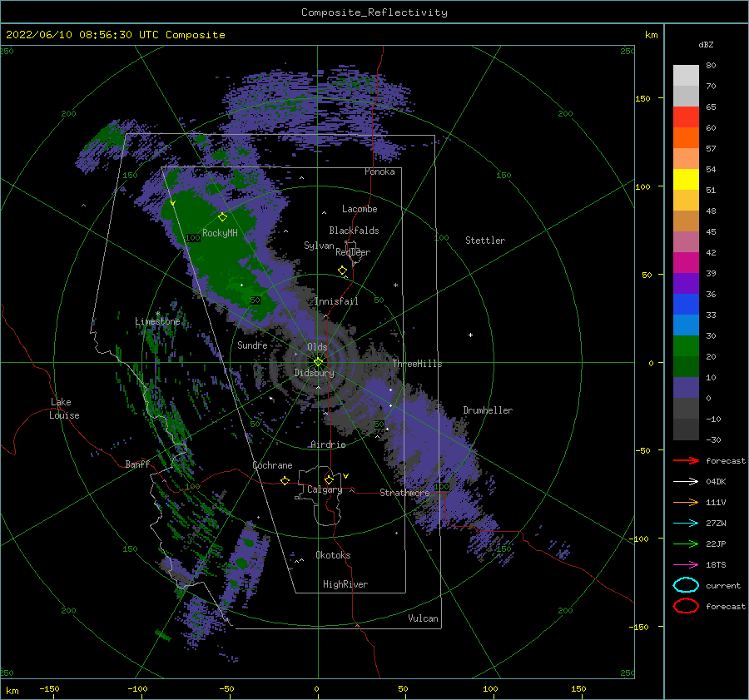The image size is (749, 700).
Task: Click the dBZ legend heading
Action: (x=706, y=44)
